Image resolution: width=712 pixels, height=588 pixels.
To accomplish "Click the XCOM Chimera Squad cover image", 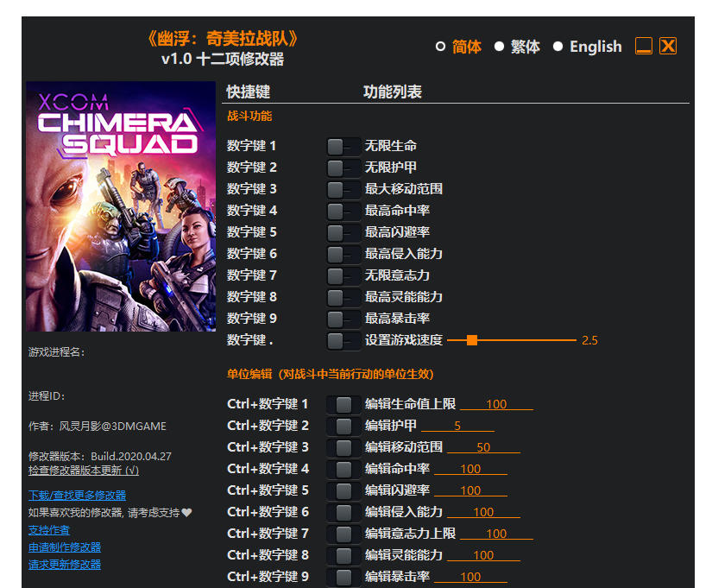I will point(121,206).
